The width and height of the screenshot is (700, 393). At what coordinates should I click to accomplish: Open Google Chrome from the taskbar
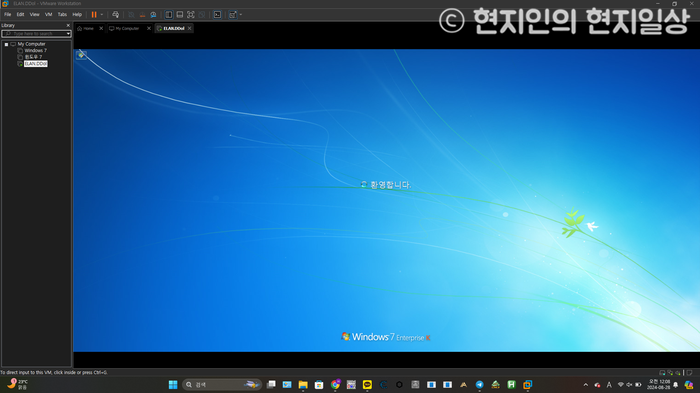(x=335, y=385)
